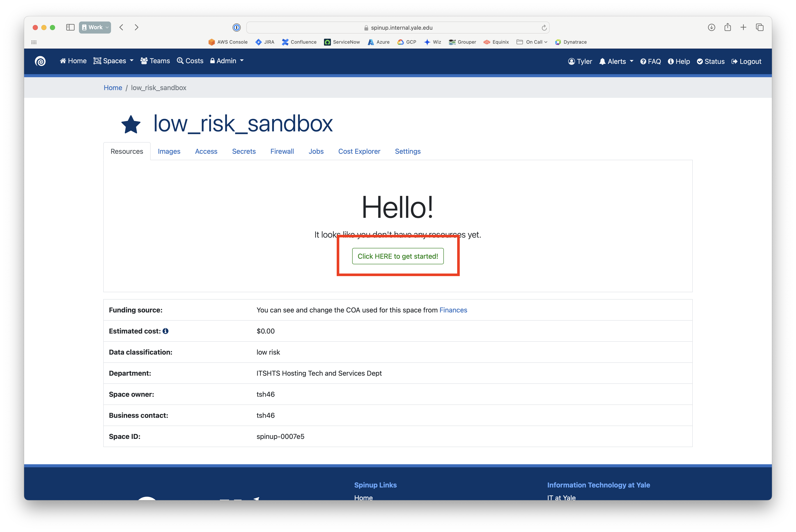Go forward with the browser forward arrow
Image resolution: width=796 pixels, height=532 pixels.
pos(136,27)
